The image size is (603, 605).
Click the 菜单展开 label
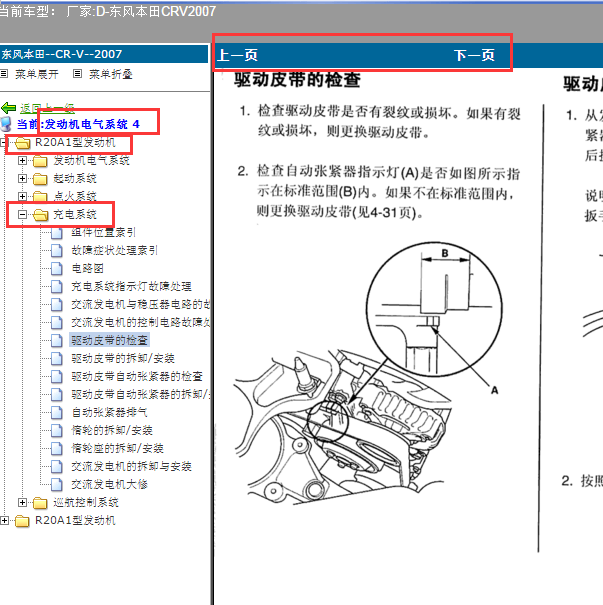click(x=37, y=74)
